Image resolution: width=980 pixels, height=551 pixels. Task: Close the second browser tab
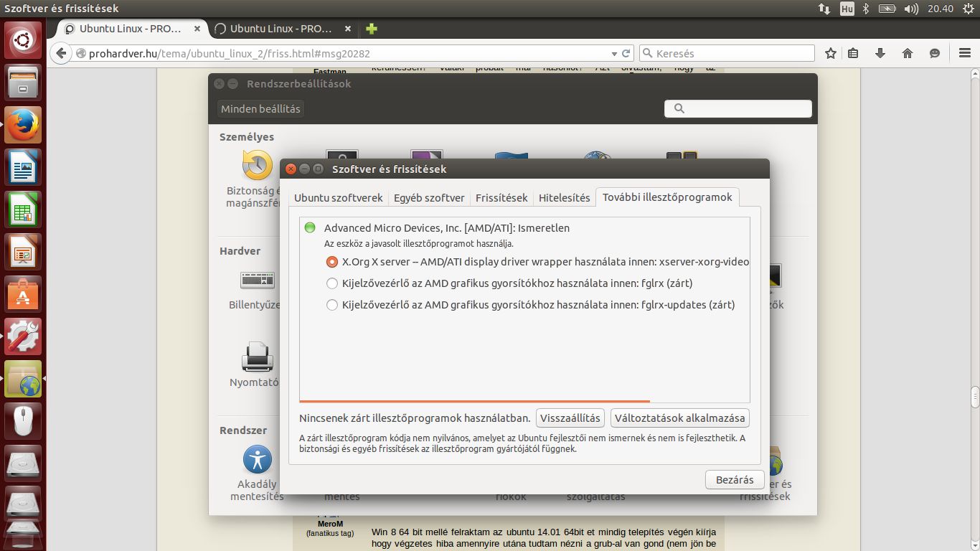point(348,29)
